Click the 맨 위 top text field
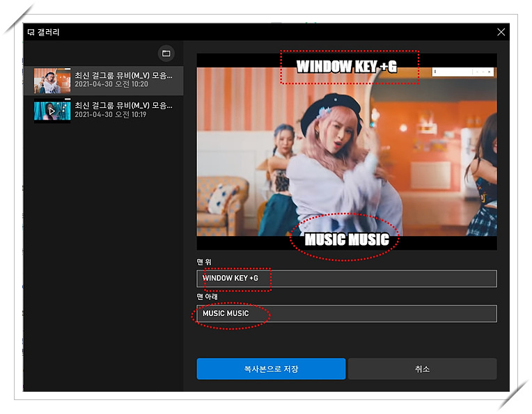This screenshot has width=532, height=414. [346, 279]
